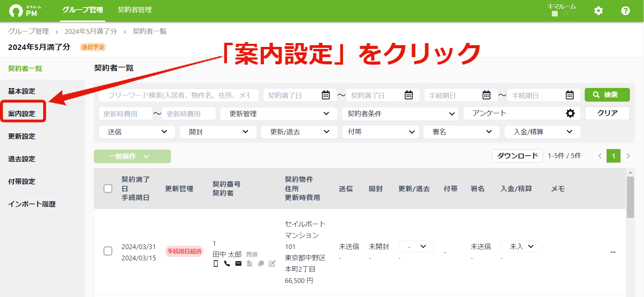Image resolution: width=644 pixels, height=297 pixels.
Task: Switch to グループ管理 top tab
Action: pyautogui.click(x=83, y=10)
